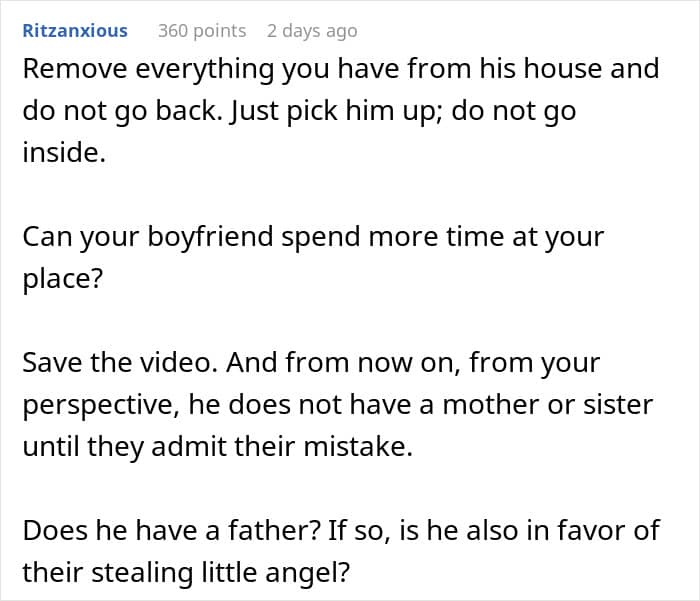Click the word 'place?' in second paragraph
The width and height of the screenshot is (700, 601).
coord(62,279)
